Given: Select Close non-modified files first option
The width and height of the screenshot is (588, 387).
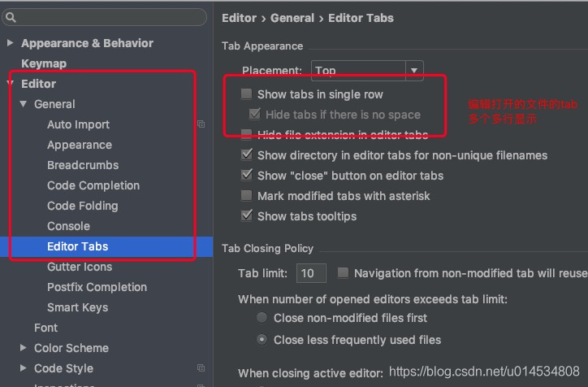Looking at the screenshot, I should point(262,318).
